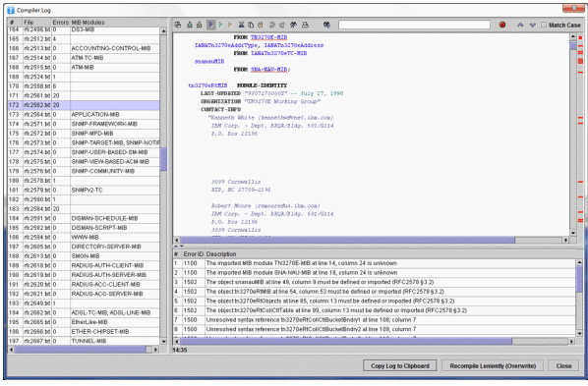Click the Close button at the bottom
This screenshot has width=588, height=386.
point(563,365)
